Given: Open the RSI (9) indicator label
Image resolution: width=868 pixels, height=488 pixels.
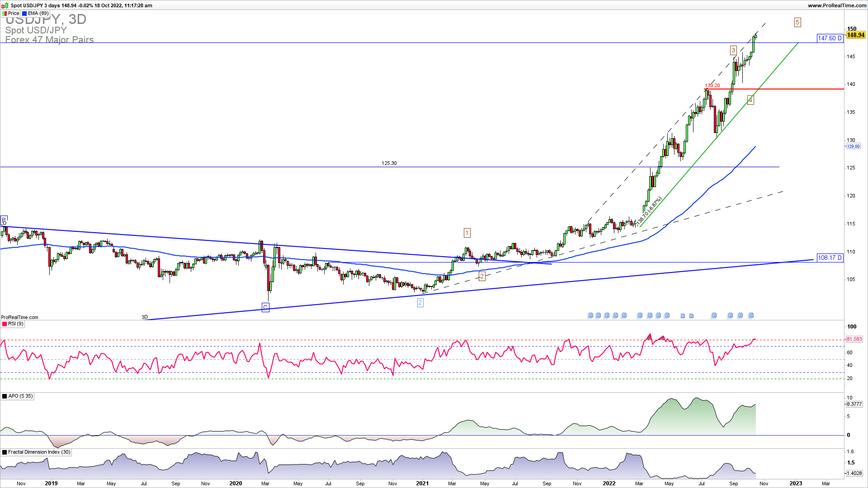Looking at the screenshot, I should pos(13,324).
